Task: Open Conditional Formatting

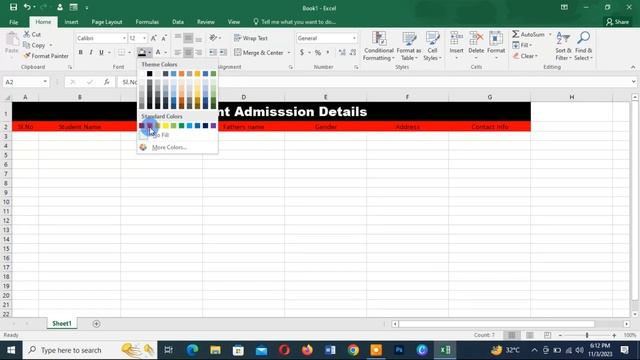Action: (x=379, y=46)
